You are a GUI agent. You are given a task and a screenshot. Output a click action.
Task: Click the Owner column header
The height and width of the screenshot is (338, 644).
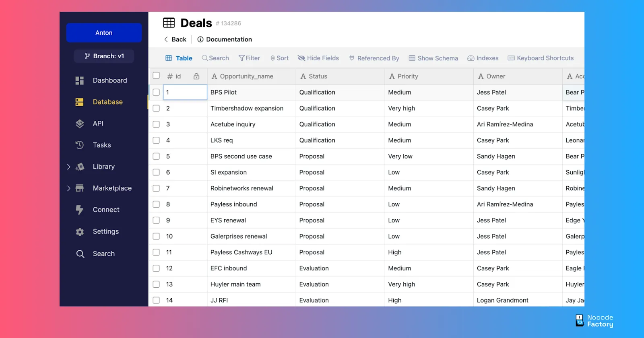(518, 76)
